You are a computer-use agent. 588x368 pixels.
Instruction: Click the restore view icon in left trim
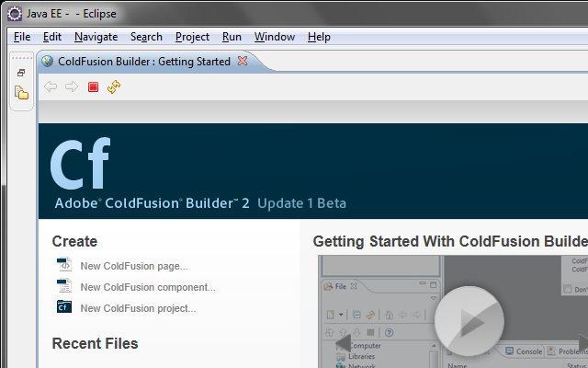tap(21, 73)
